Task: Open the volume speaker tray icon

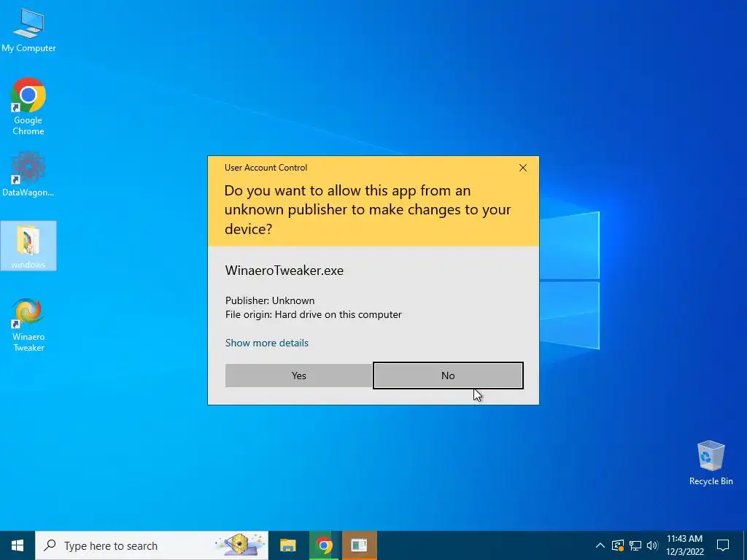Action: coord(652,545)
